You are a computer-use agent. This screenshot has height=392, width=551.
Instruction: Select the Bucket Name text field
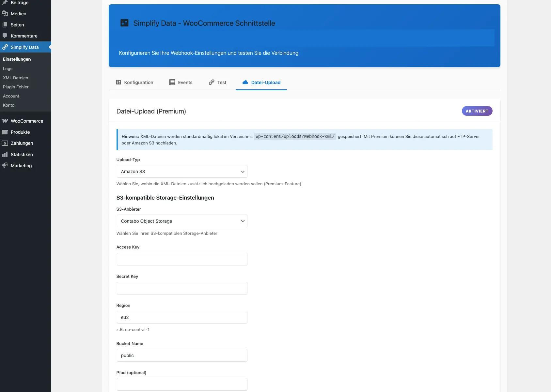(x=182, y=355)
